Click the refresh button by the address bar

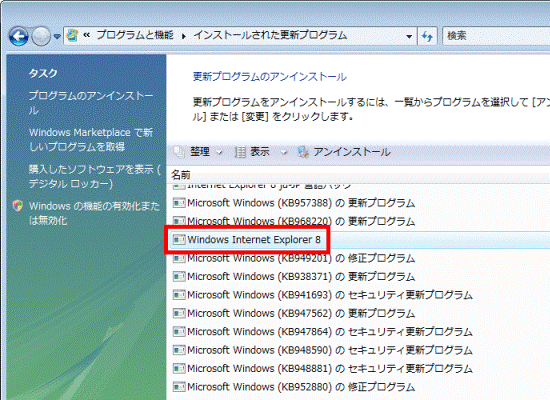click(x=427, y=36)
